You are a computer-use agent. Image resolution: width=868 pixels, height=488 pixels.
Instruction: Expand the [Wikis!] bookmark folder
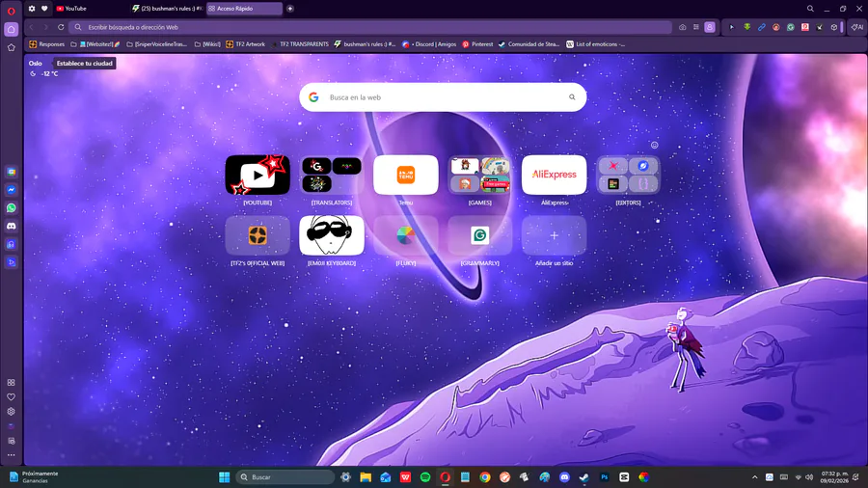(x=207, y=44)
